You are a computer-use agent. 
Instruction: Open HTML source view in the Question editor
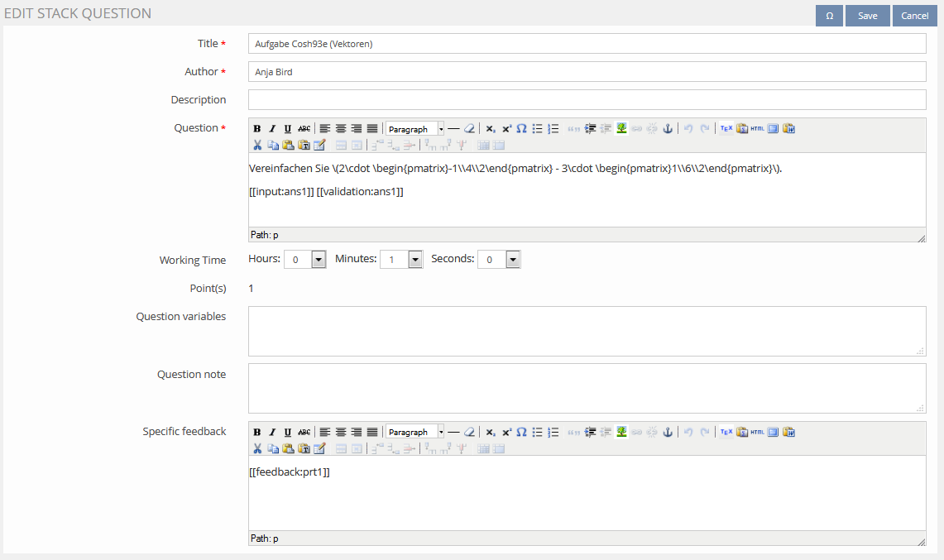(x=757, y=128)
